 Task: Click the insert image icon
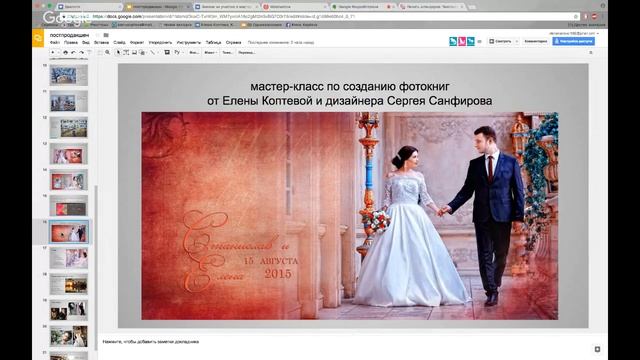(x=134, y=53)
